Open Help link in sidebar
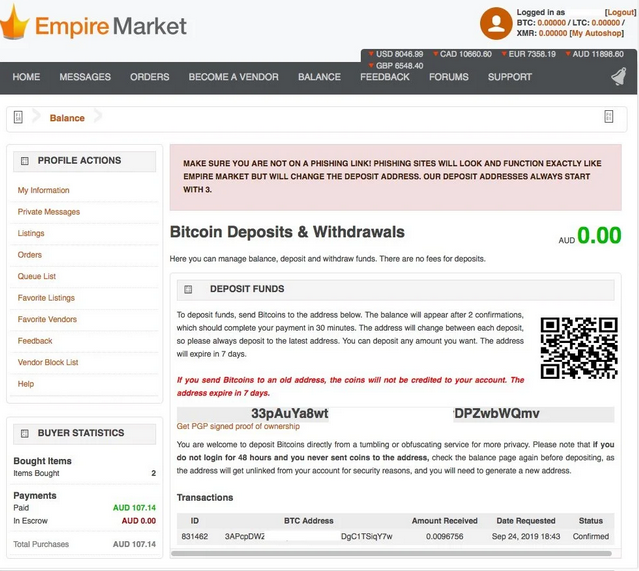The height and width of the screenshot is (571, 639). click(26, 384)
